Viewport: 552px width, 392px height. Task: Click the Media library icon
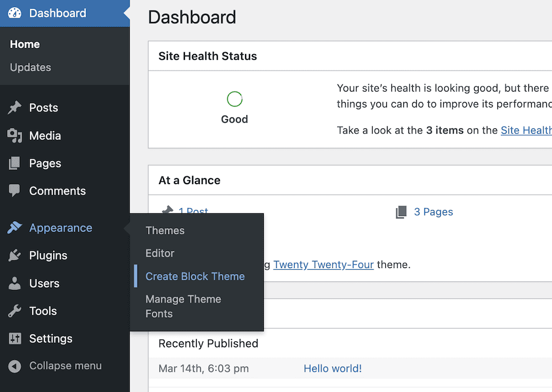pos(15,136)
